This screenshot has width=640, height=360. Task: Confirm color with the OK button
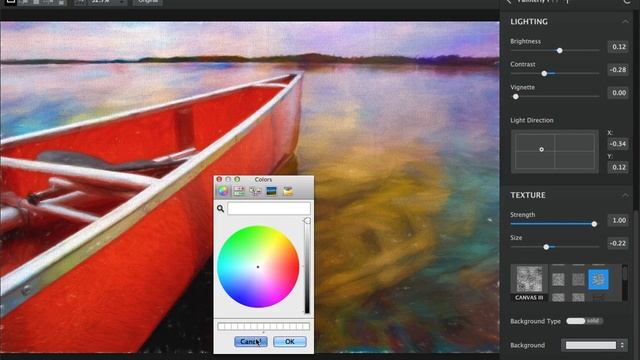coord(290,342)
